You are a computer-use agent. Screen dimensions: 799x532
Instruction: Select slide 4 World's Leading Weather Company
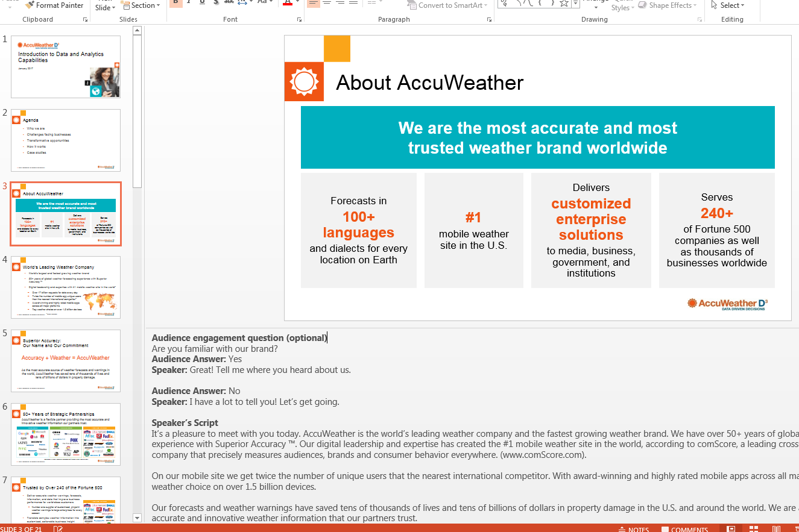[x=66, y=287]
